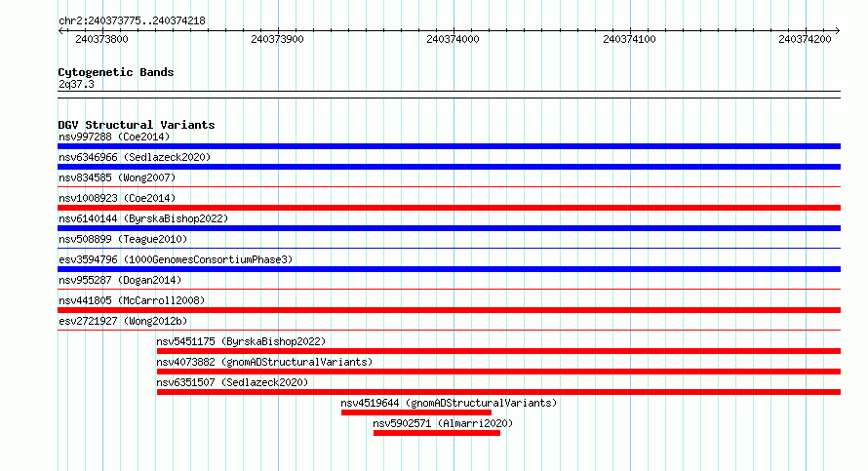868x471 pixels.
Task: Click ruler position 240373900
Action: click(277, 39)
